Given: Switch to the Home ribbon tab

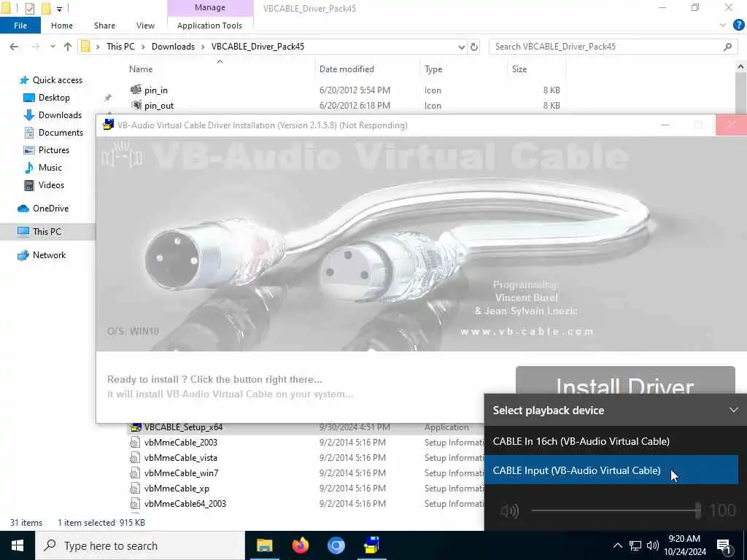Looking at the screenshot, I should (x=62, y=26).
